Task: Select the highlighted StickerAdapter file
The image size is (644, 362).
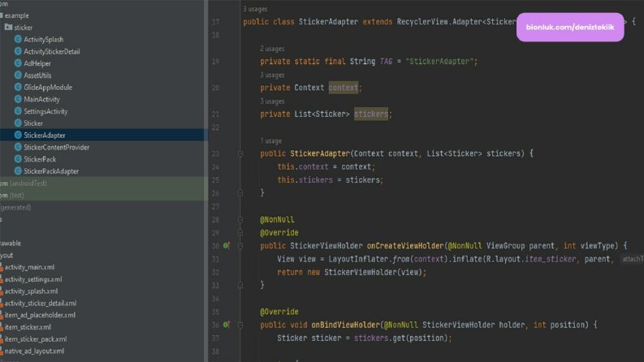Action: pos(45,135)
